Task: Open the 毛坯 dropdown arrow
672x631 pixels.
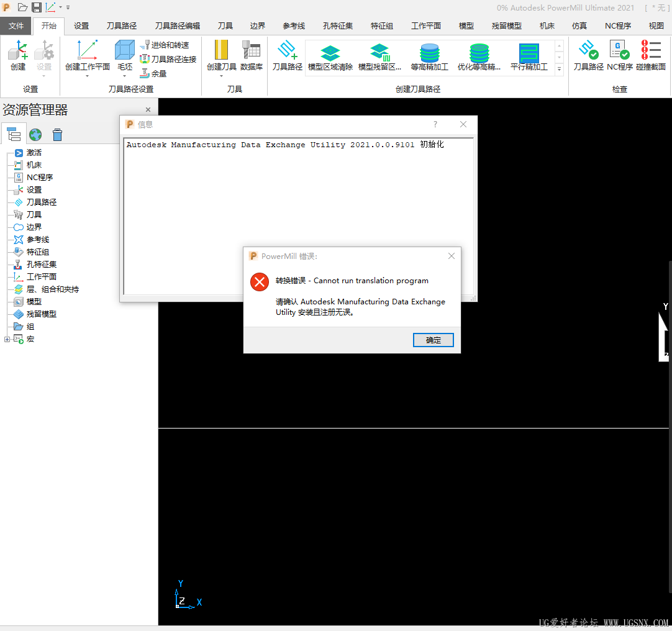Action: click(x=125, y=76)
